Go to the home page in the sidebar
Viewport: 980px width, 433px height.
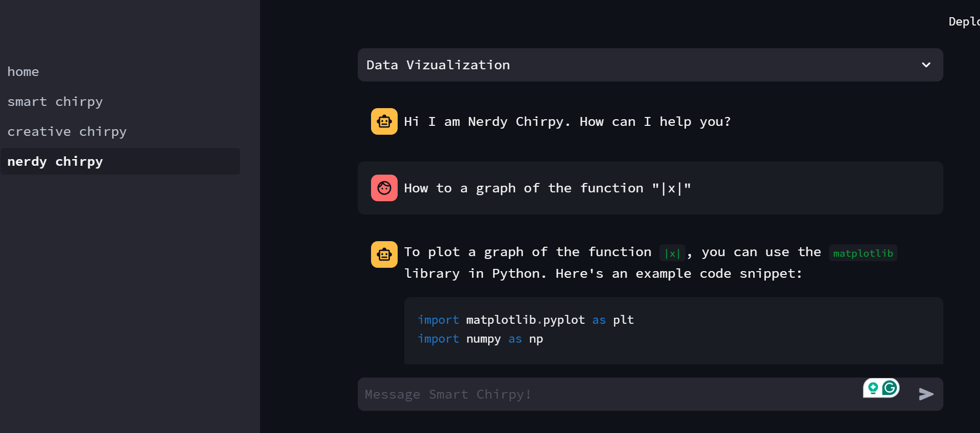click(23, 72)
